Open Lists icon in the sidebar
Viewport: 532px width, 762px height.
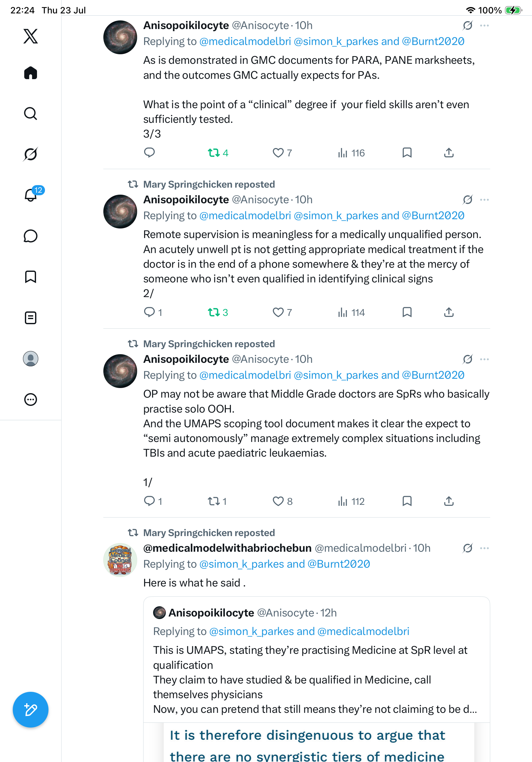click(31, 317)
